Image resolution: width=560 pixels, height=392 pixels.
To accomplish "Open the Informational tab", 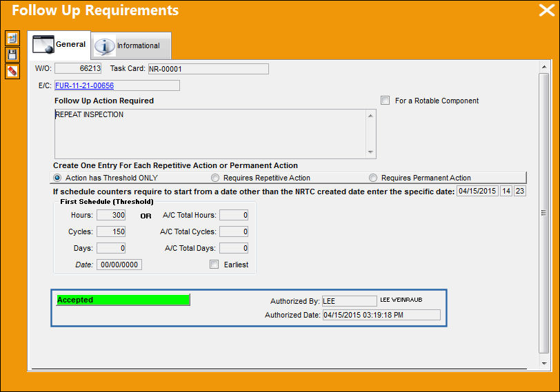I will pos(132,45).
